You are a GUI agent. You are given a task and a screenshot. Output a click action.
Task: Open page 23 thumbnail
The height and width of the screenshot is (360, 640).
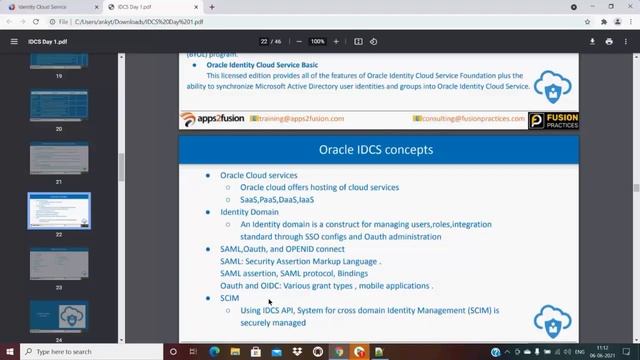59,264
